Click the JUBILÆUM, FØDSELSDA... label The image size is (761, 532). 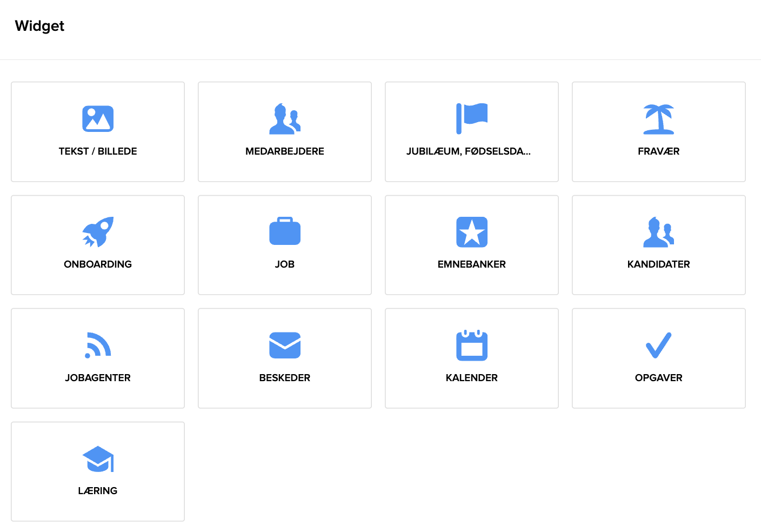coord(469,151)
